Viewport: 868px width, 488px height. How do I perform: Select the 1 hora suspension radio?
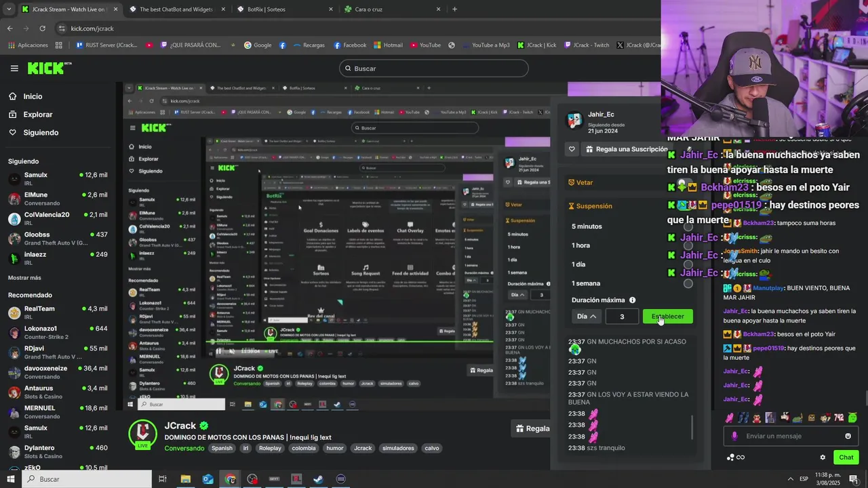(688, 245)
